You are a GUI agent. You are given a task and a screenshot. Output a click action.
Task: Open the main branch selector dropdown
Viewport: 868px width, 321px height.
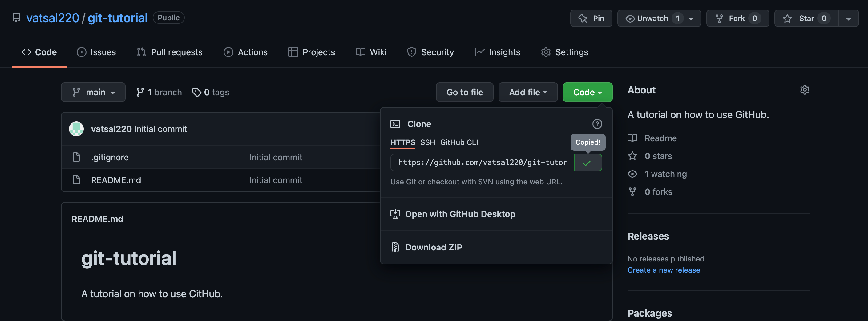[93, 92]
